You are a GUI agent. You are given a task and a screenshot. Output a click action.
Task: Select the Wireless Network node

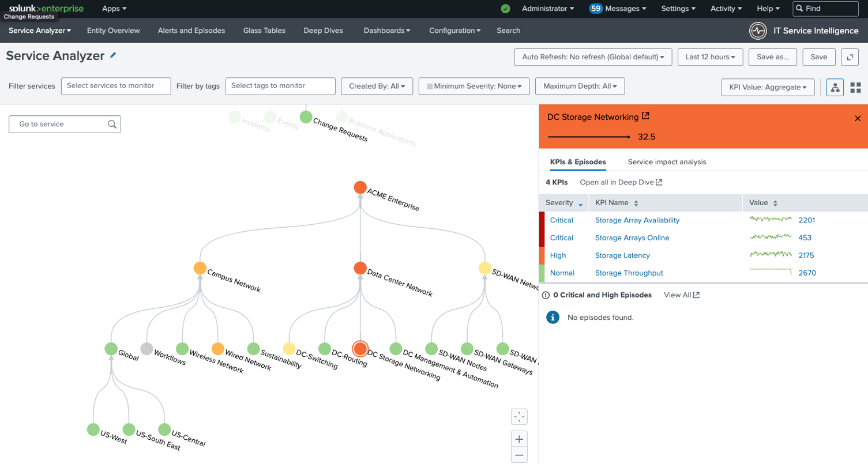pos(182,349)
